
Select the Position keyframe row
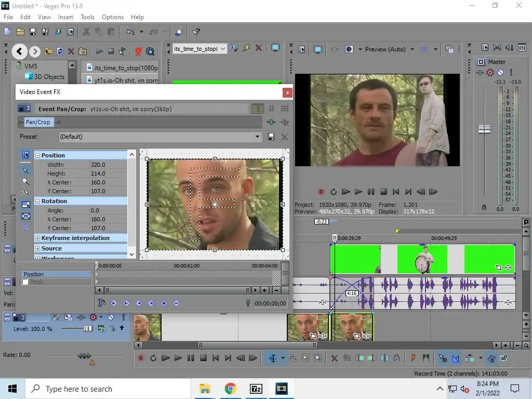tap(56, 274)
